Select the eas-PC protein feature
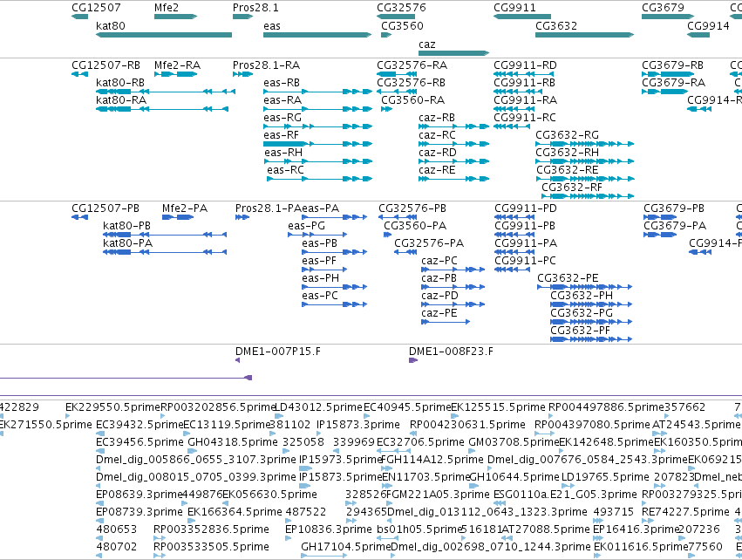 [x=334, y=304]
